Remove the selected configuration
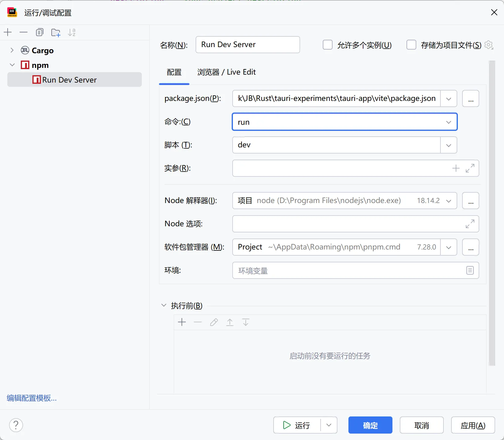The height and width of the screenshot is (440, 504). click(24, 32)
